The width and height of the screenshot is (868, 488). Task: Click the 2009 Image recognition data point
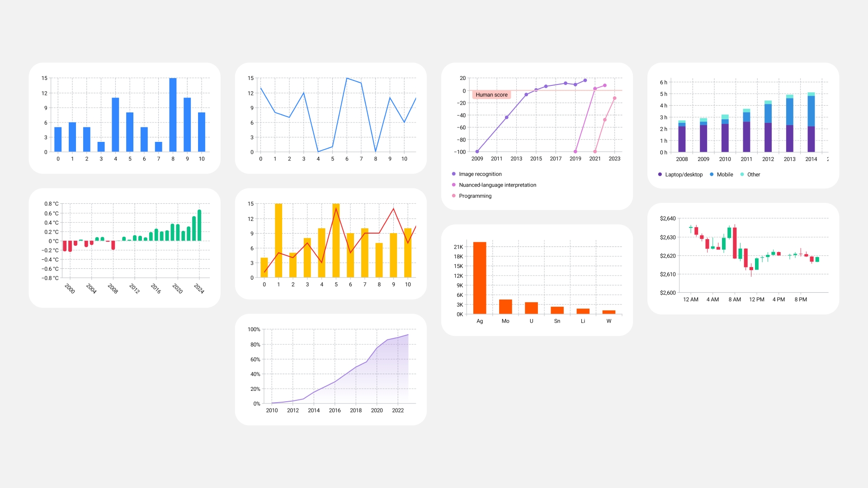coord(477,152)
